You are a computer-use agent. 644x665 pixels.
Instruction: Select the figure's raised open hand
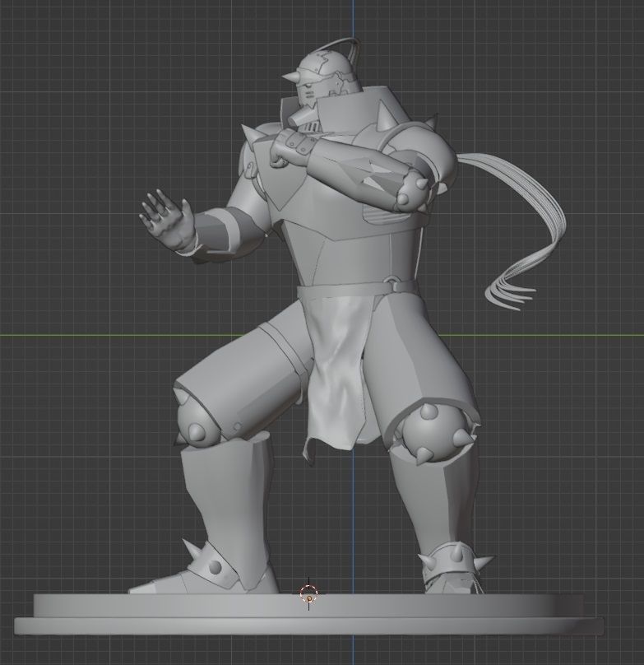pos(168,221)
